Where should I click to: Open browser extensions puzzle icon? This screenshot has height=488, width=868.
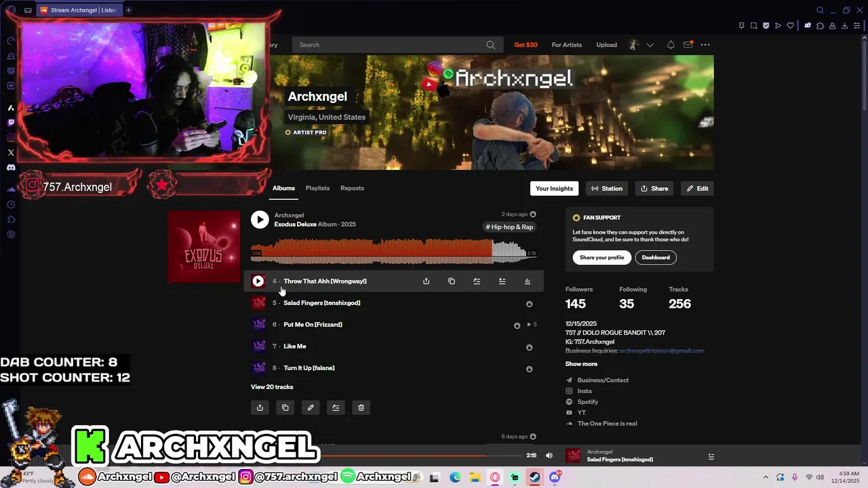[x=820, y=26]
